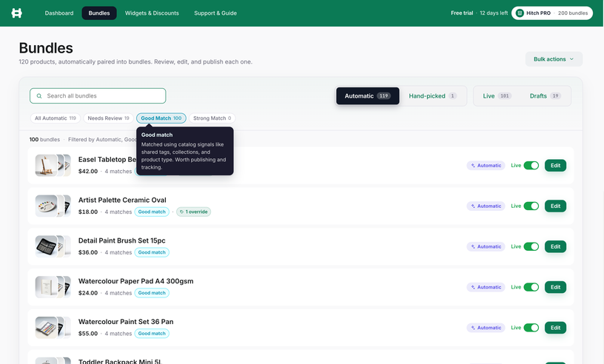Focus the Search all bundles field
The image size is (604, 364).
98,96
